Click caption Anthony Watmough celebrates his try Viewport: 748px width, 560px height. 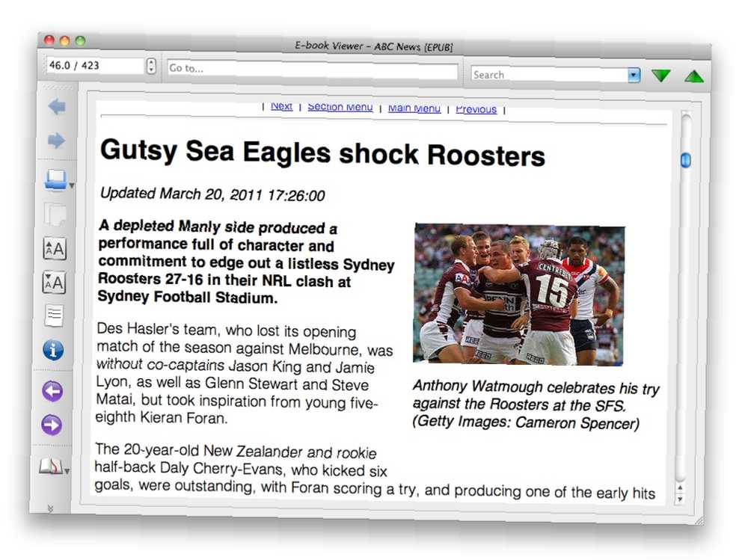point(536,387)
